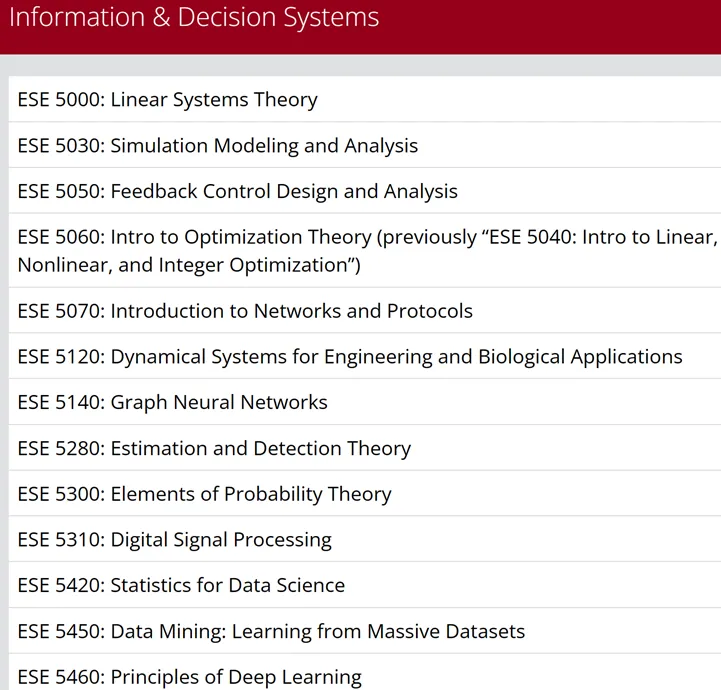Click ESE 5450: Data Mining course row

tap(365, 631)
